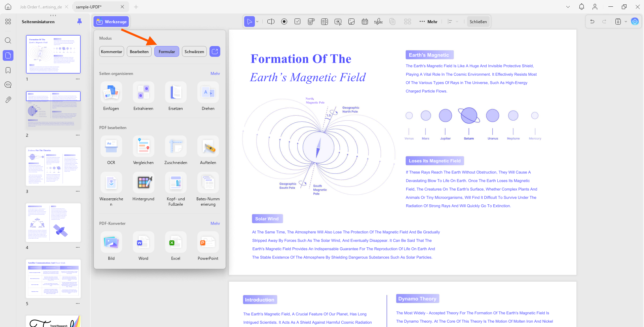Switch to Job Order document tab
Screen dimensions: 644x327
coord(41,7)
